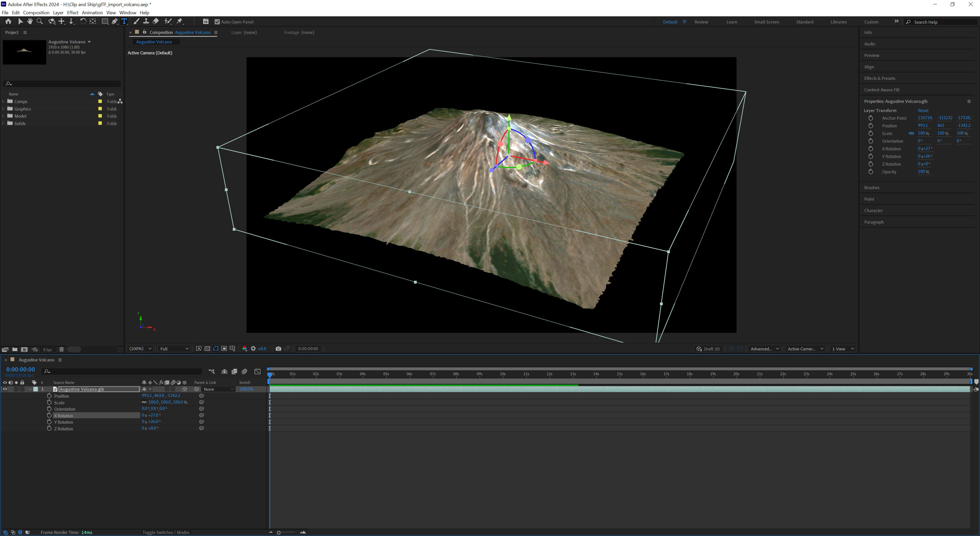Screen dimensions: 980x536
Task: Open the magnification ratio dropdown
Action: (x=140, y=348)
